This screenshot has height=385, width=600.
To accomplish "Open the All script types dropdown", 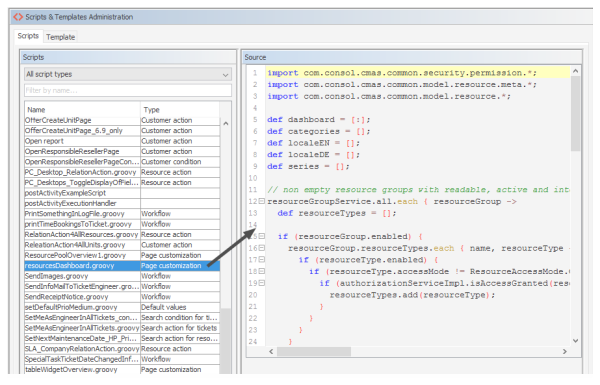I will 128,74.
